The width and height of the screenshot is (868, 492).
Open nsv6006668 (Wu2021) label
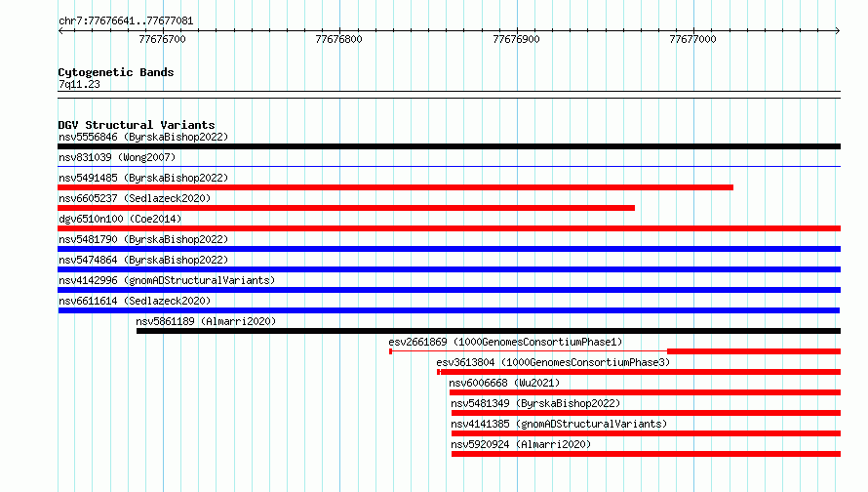pos(504,383)
